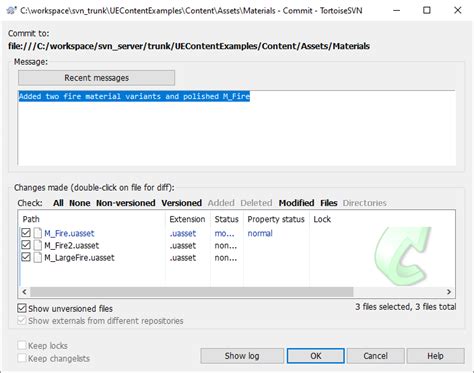
Task: Uncheck the M_LargeFire.uasset checkbox
Action: tap(26, 257)
